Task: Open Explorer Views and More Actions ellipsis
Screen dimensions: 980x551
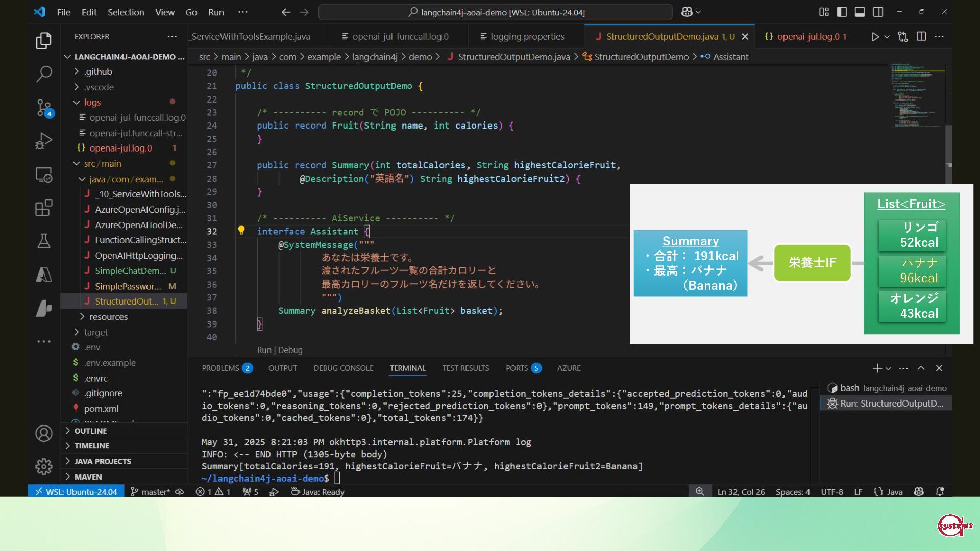Action: (x=172, y=36)
